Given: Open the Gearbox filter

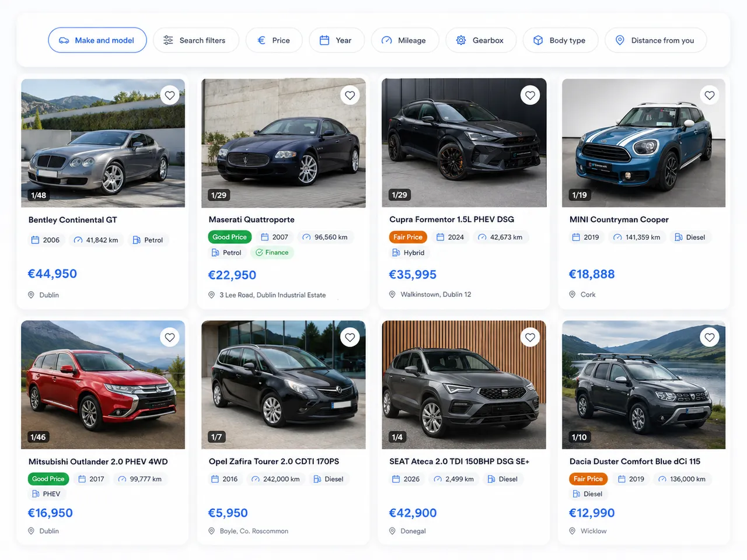Looking at the screenshot, I should pos(481,40).
